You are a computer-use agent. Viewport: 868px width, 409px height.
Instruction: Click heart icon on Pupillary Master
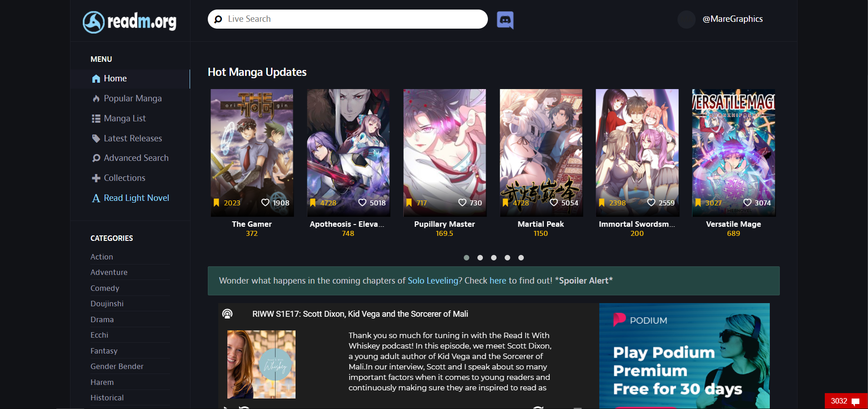click(462, 203)
